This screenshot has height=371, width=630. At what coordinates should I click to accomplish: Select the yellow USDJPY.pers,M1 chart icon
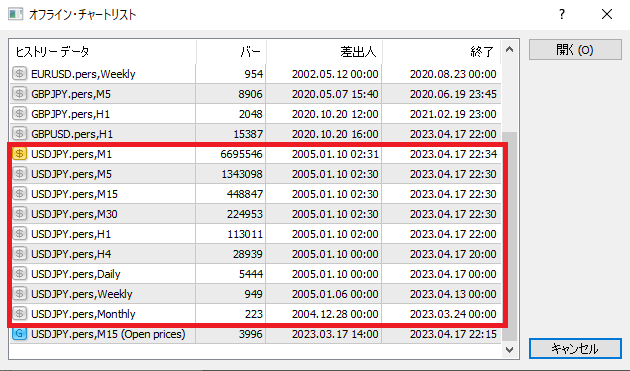click(x=19, y=154)
